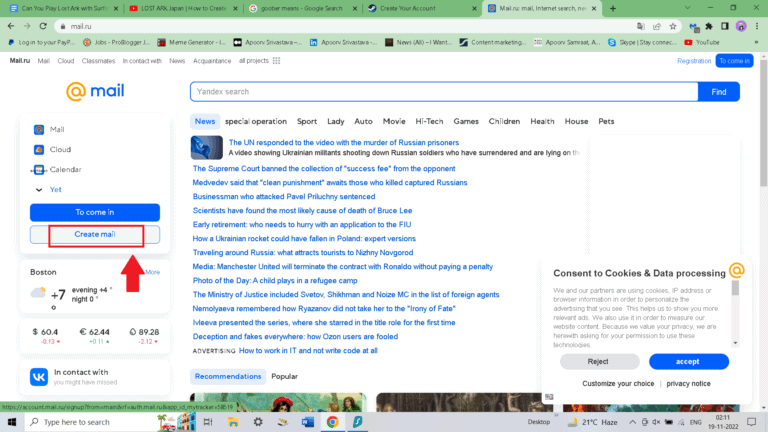Click the @ mail logo
Screen dimensions: 768x432
point(95,91)
